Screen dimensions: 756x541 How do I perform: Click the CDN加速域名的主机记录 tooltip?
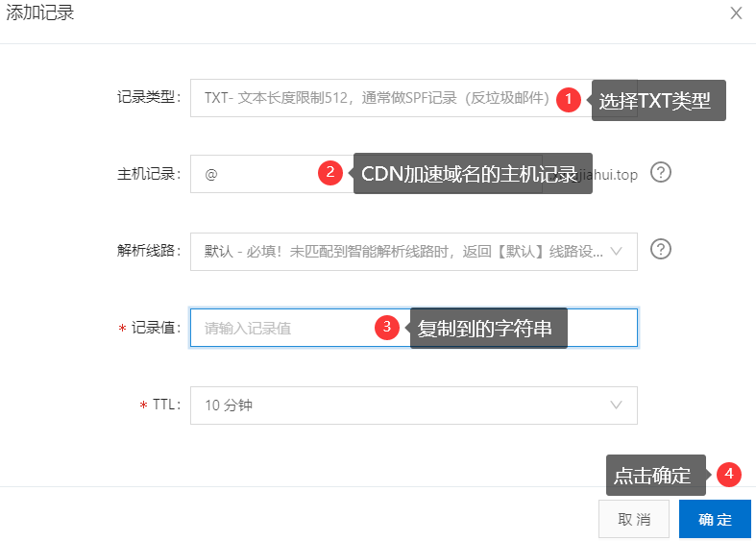coord(471,174)
